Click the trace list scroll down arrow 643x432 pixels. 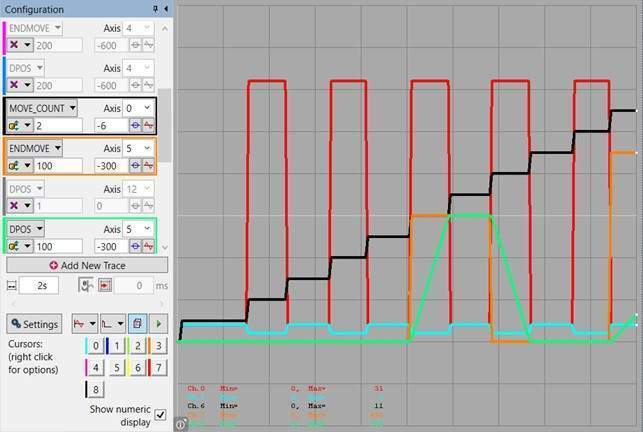[164, 247]
